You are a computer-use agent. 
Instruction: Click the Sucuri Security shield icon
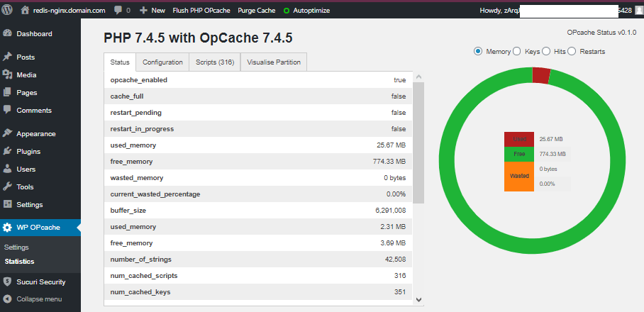click(7, 282)
